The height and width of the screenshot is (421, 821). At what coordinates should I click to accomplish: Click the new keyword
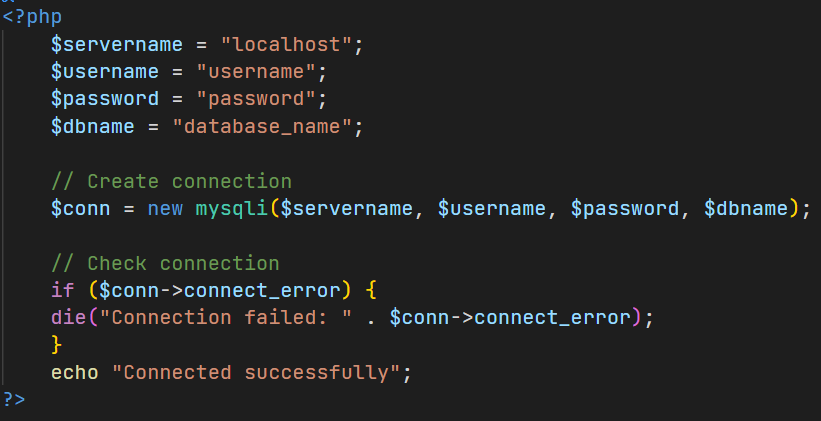point(165,209)
